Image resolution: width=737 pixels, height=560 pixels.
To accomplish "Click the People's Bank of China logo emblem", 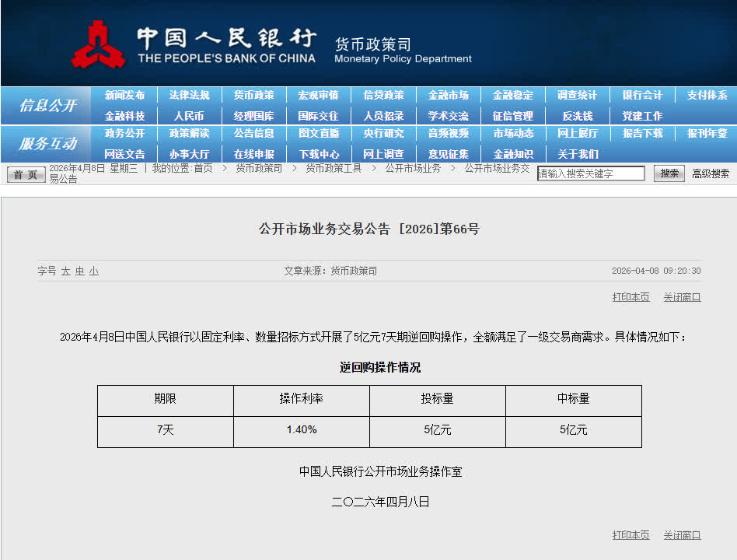I will coord(98,44).
